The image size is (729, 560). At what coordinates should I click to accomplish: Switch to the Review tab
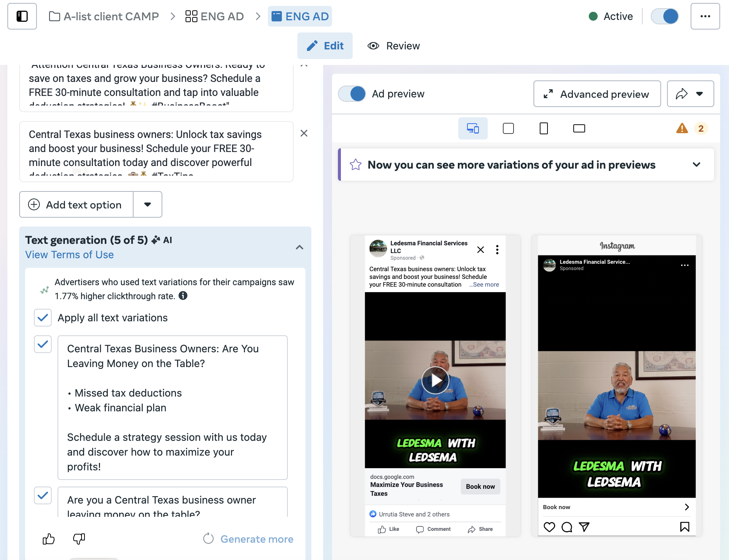click(394, 46)
